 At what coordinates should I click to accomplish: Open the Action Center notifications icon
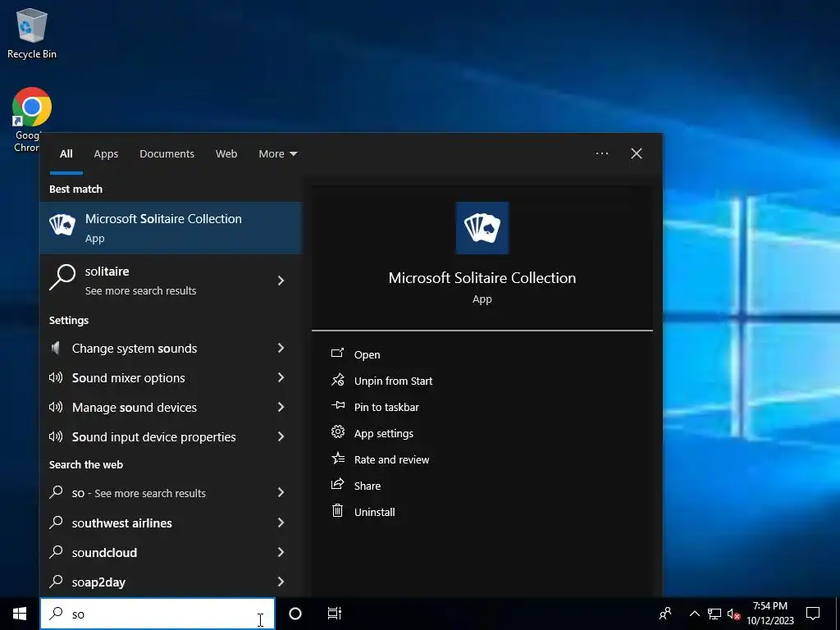[813, 614]
